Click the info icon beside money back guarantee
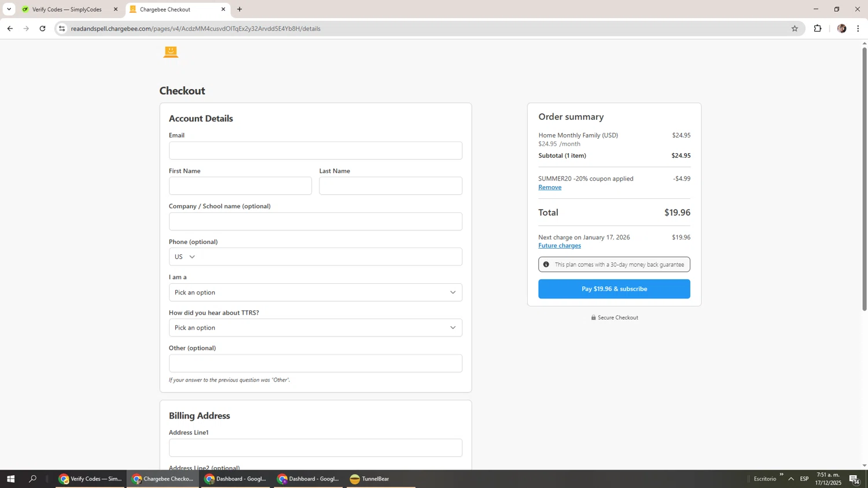Viewport: 868px width, 488px height. (x=546, y=264)
